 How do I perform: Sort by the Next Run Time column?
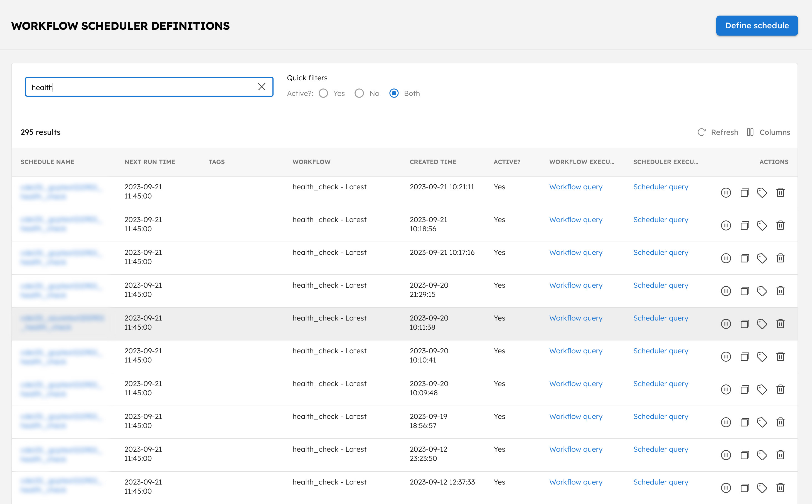tap(149, 162)
